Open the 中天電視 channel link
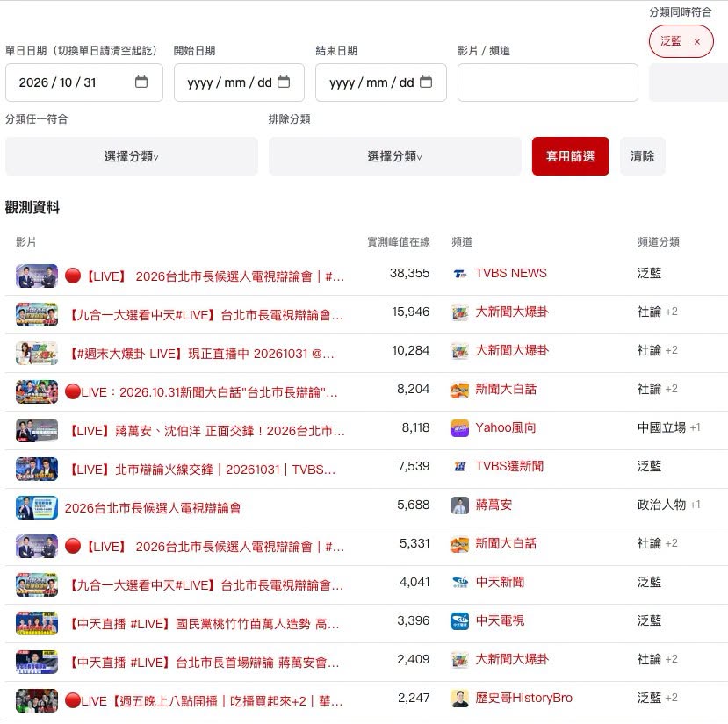Viewport: 728px width, 724px height. [500, 620]
